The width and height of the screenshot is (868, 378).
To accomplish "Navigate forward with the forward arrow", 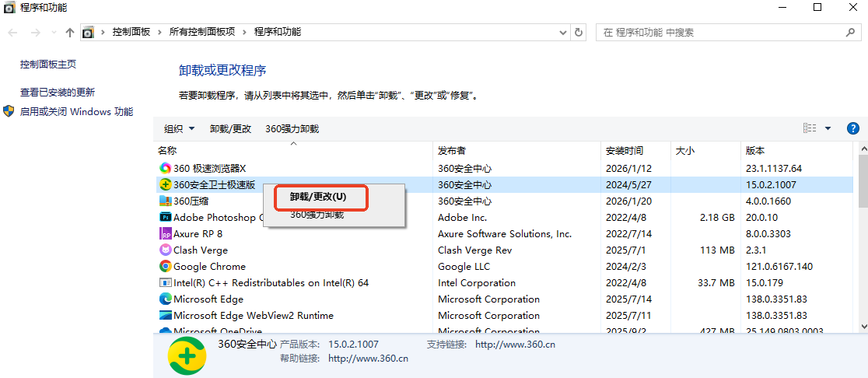I will coord(36,32).
